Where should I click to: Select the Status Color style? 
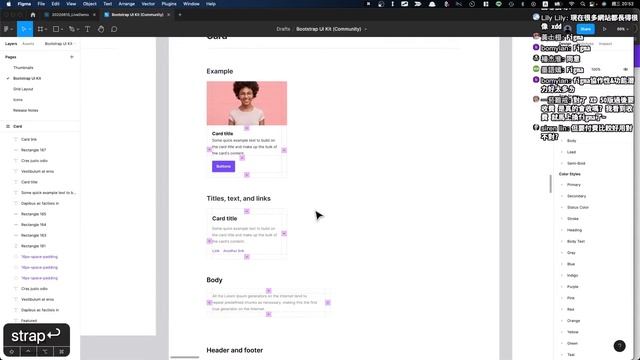coord(578,207)
